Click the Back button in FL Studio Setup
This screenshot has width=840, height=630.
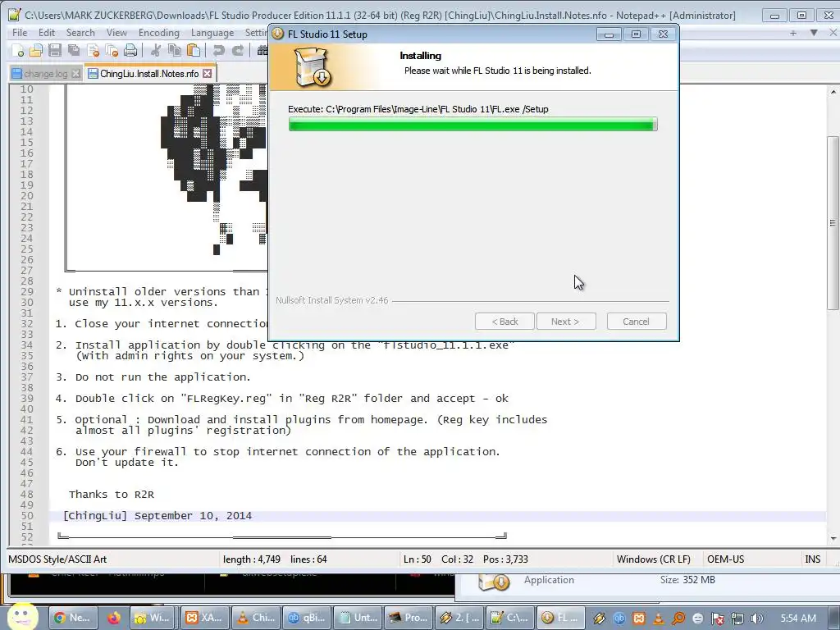[504, 322]
